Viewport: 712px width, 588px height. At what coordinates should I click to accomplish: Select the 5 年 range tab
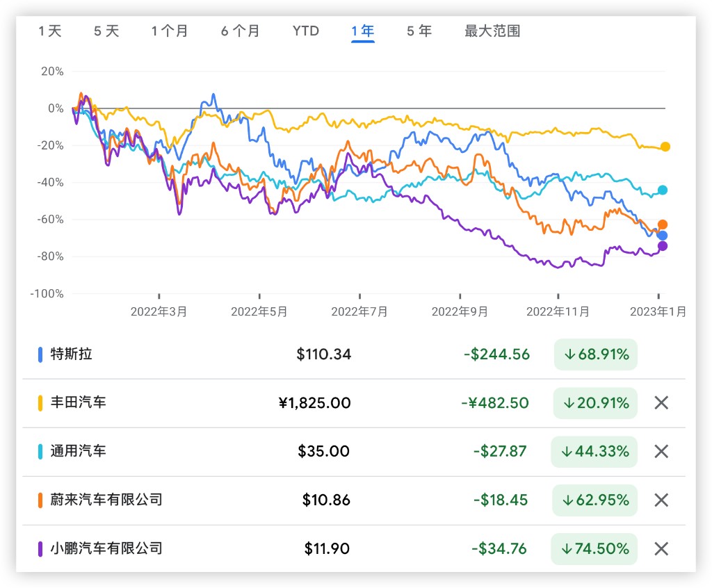click(x=419, y=31)
